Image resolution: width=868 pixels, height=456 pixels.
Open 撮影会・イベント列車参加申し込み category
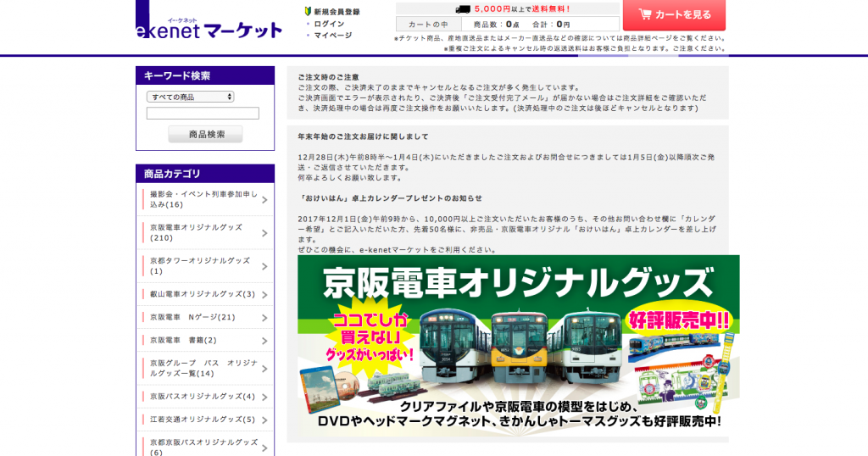point(201,199)
